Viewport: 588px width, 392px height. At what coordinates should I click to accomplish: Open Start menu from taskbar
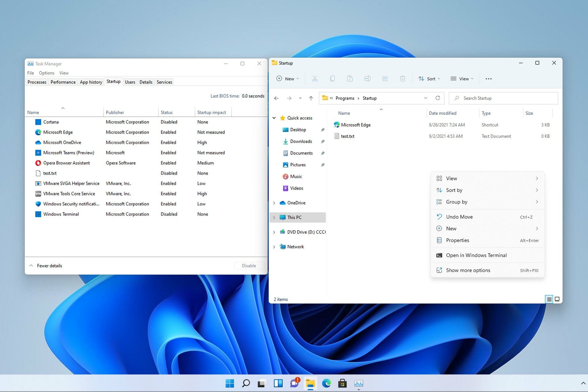tap(230, 383)
